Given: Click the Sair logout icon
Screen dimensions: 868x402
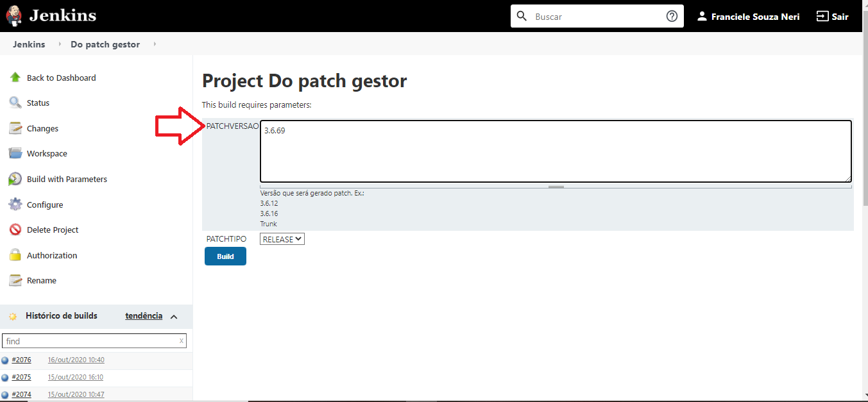Looking at the screenshot, I should point(822,16).
